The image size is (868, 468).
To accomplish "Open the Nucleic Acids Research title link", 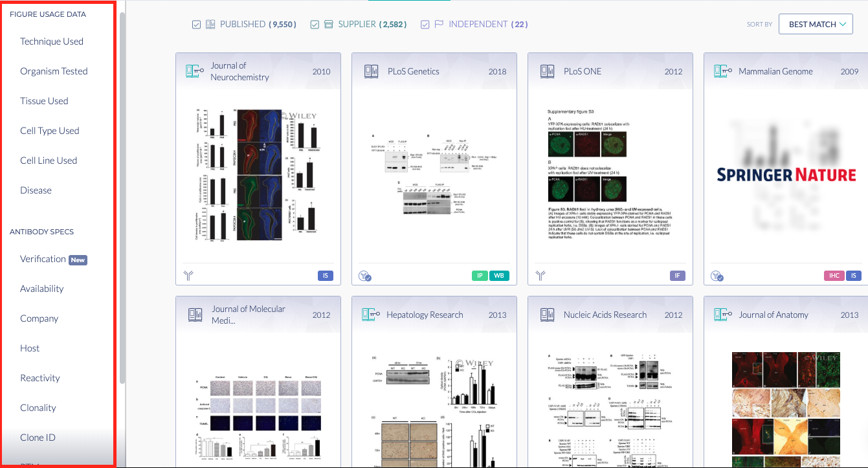I will pyautogui.click(x=605, y=315).
